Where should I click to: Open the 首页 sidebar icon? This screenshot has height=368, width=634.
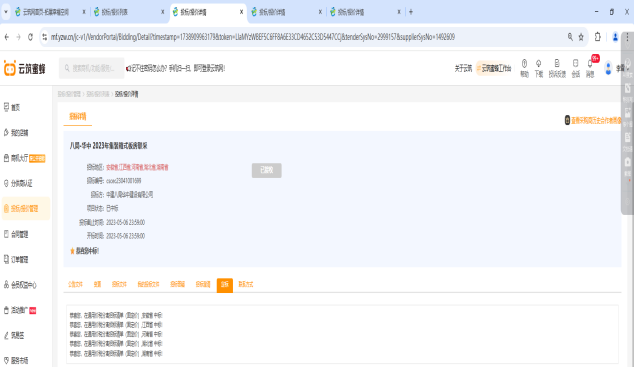click(x=6, y=107)
